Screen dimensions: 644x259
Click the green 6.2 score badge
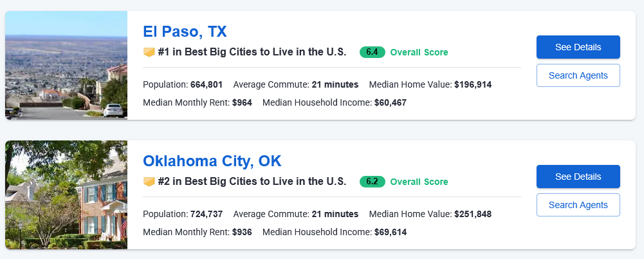pos(372,182)
